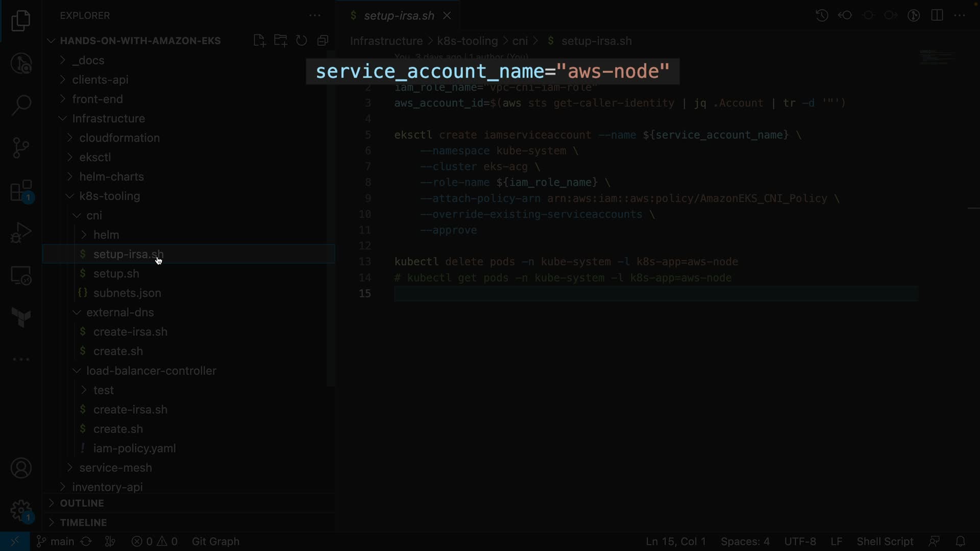Expand the cloudformation folder
Screen dimensions: 980x551
pyautogui.click(x=119, y=138)
